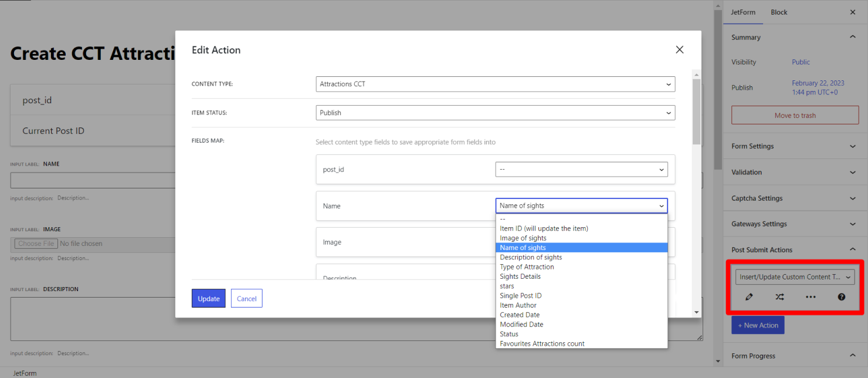Click the help question mark icon
Viewport: 868px width, 378px height.
pos(842,297)
